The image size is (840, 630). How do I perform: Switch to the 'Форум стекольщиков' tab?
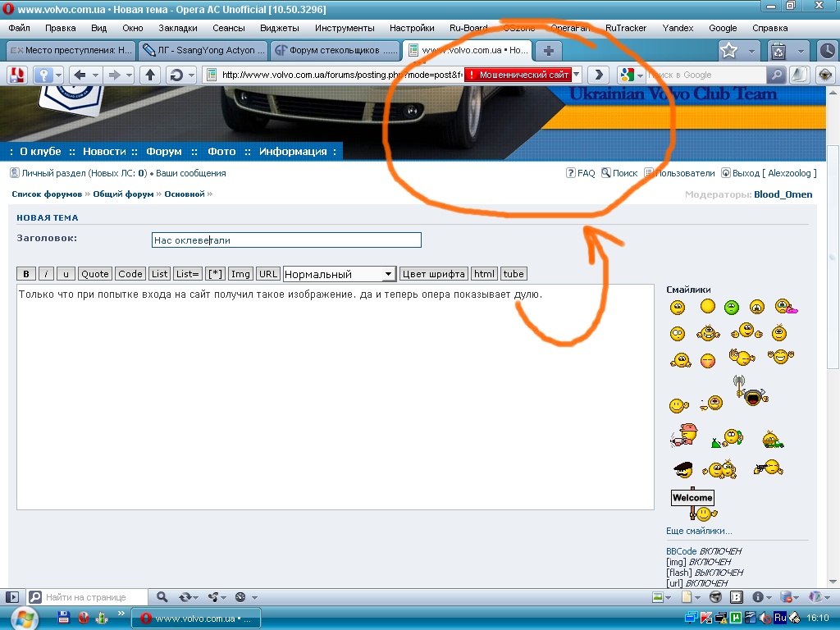pos(336,50)
